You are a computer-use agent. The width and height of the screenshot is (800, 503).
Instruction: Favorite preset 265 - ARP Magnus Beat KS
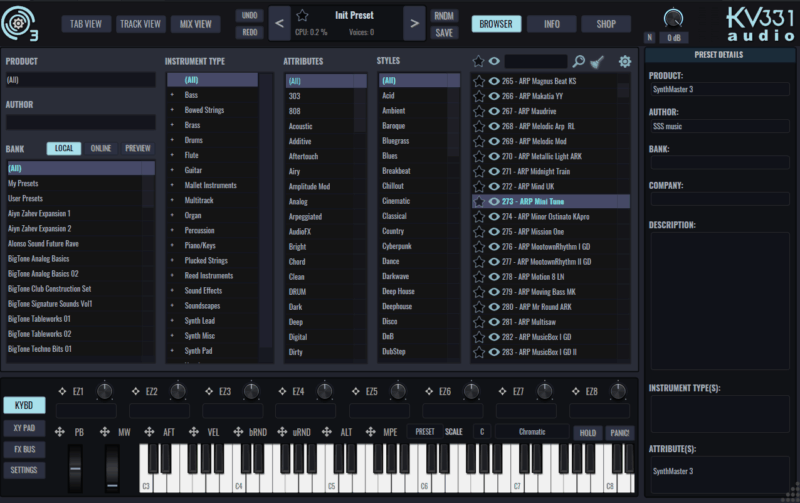(x=479, y=81)
